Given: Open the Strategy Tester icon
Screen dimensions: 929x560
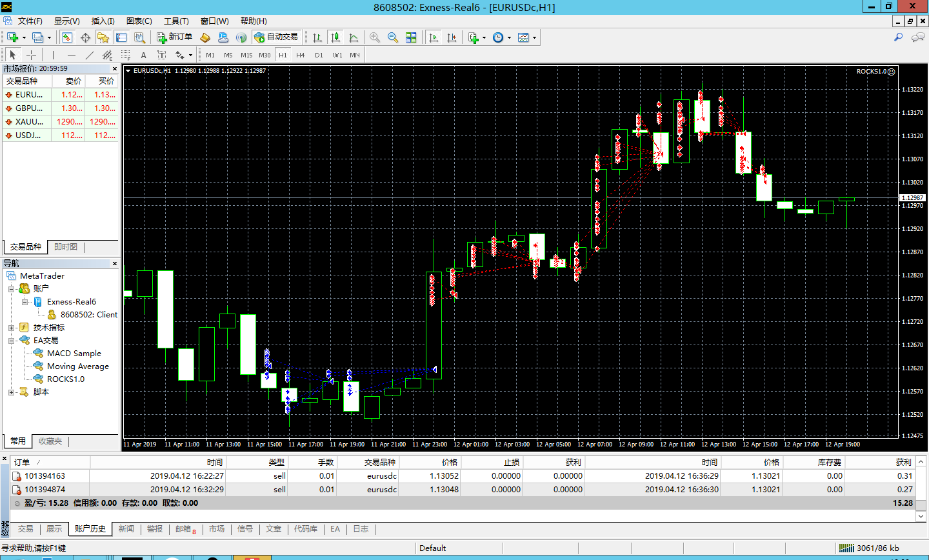Looking at the screenshot, I should (x=139, y=37).
